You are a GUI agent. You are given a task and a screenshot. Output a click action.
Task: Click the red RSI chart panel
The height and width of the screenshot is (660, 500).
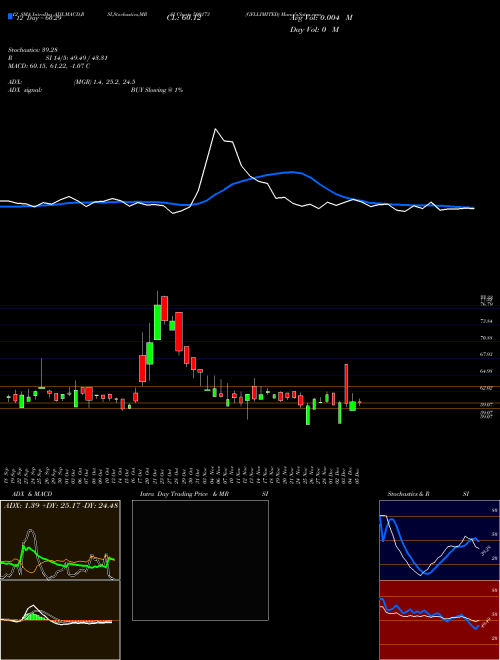439,620
